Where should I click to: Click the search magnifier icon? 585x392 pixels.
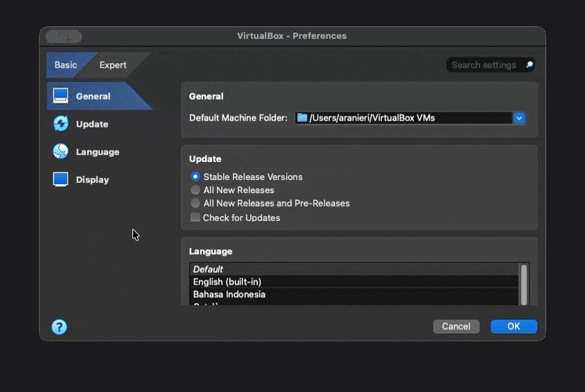pos(529,65)
